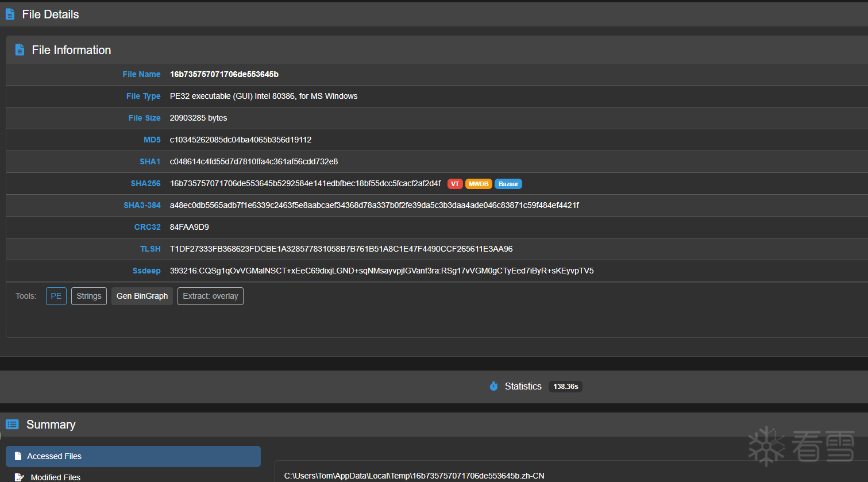The width and height of the screenshot is (868, 482).
Task: Click the File Type label
Action: (x=144, y=96)
